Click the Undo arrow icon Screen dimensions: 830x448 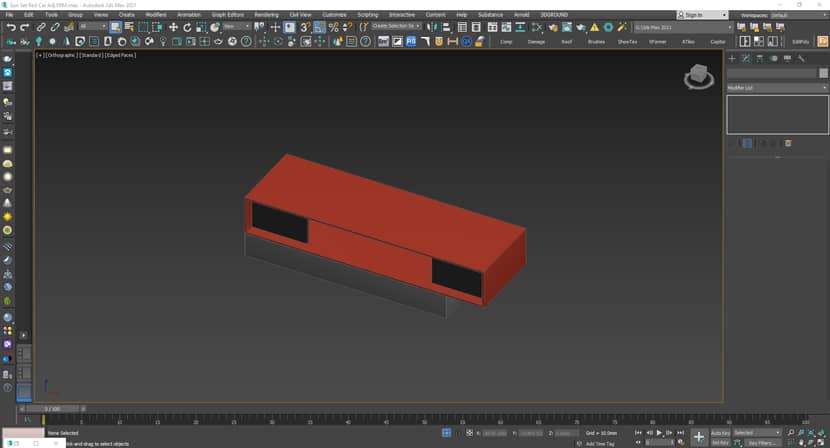(10, 27)
